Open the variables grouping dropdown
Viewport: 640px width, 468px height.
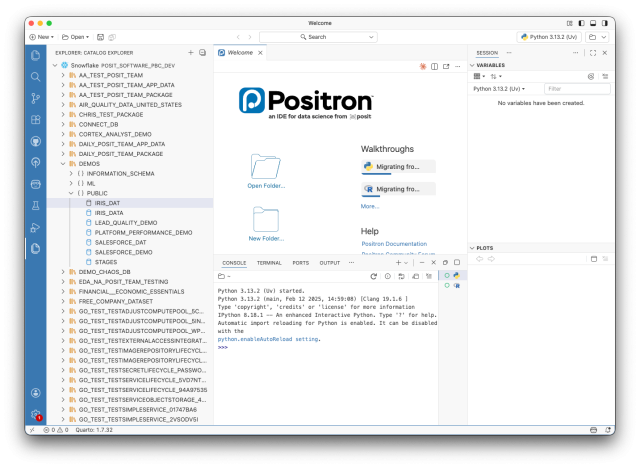(479, 76)
